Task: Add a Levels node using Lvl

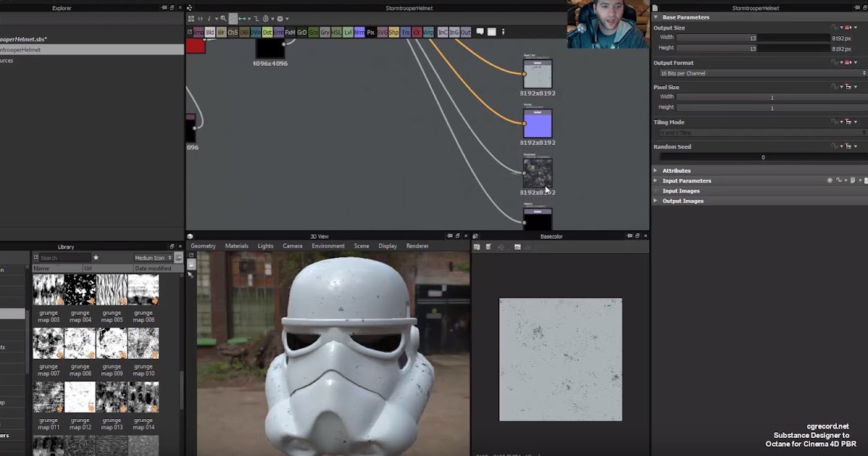Action: [x=348, y=32]
